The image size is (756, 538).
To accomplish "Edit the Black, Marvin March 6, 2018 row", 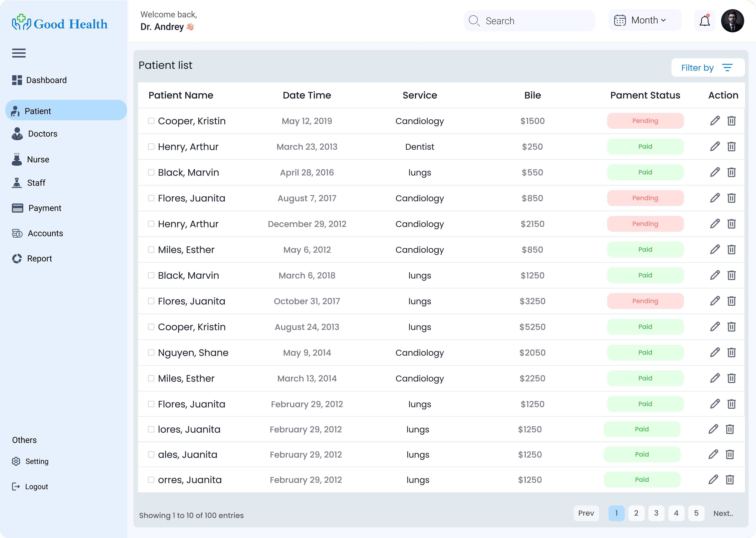I will [715, 275].
